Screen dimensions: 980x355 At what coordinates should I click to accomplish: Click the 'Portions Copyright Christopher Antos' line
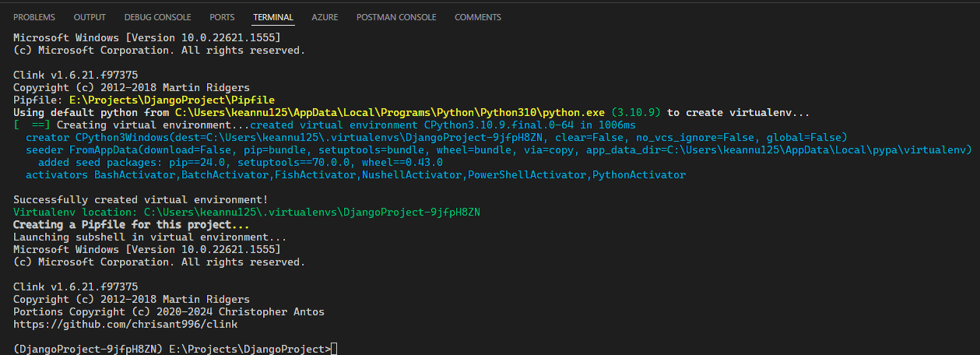tap(168, 311)
